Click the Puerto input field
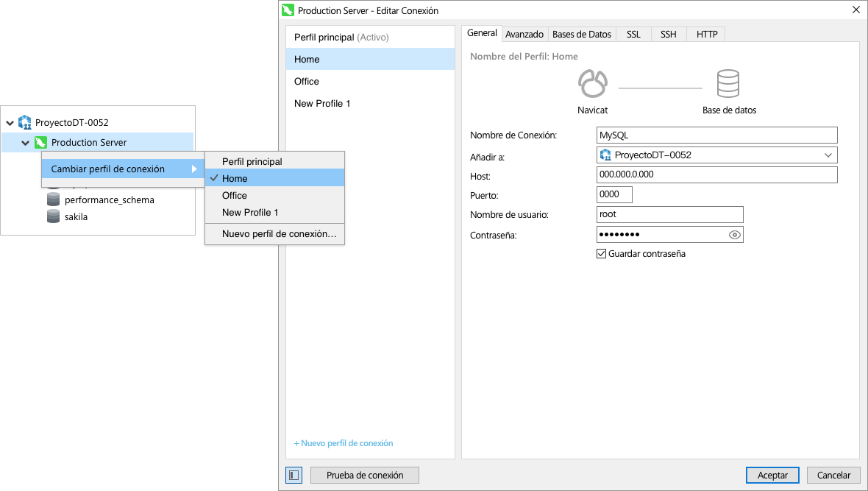 click(x=614, y=194)
